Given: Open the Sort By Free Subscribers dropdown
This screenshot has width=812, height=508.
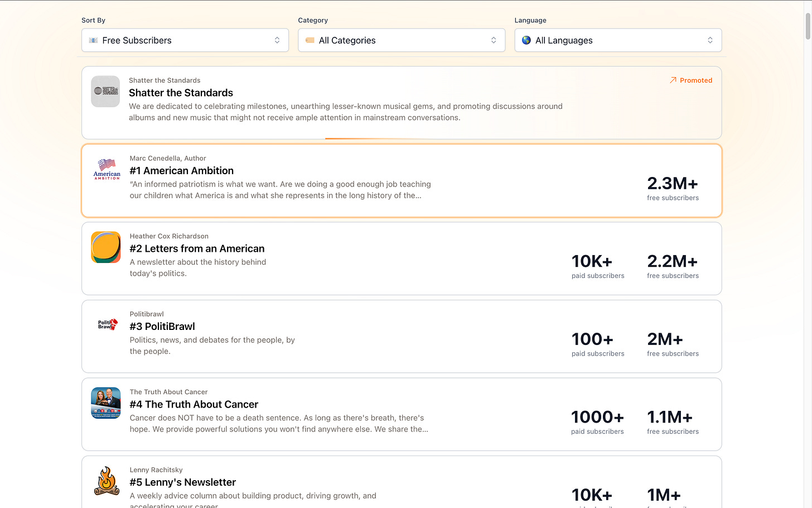Looking at the screenshot, I should tap(185, 40).
